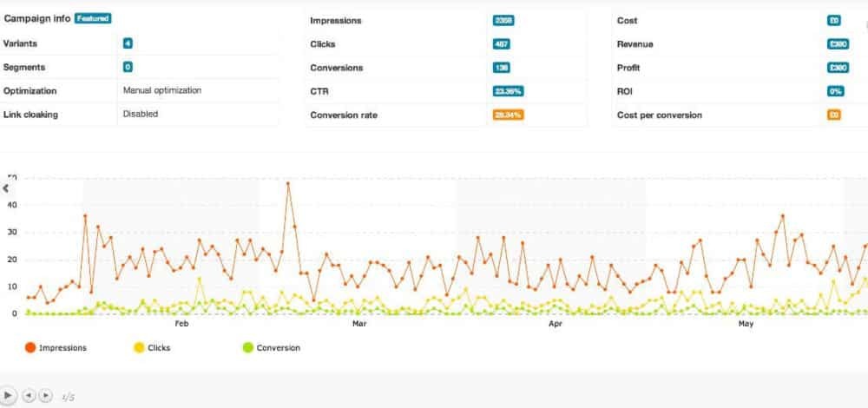Click the Revenue amount badge
Viewport: 868px width, 408px height.
[x=838, y=44]
